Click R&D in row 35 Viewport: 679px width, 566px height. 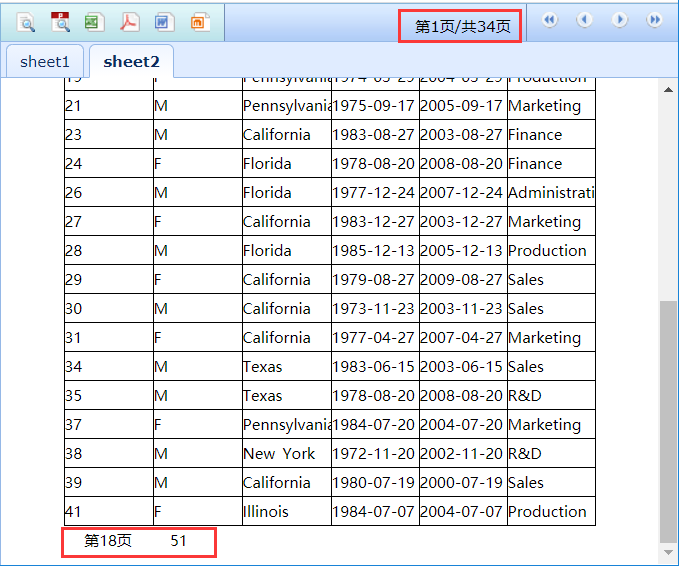click(x=551, y=395)
